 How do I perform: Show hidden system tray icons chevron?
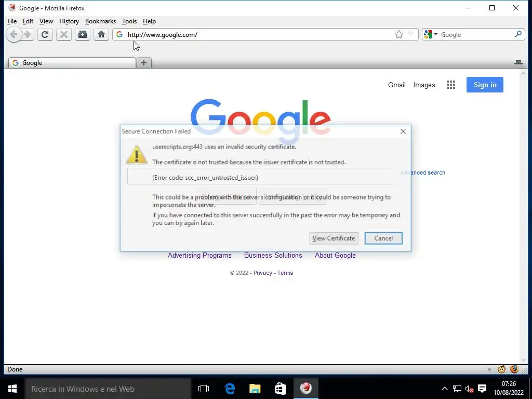445,389
